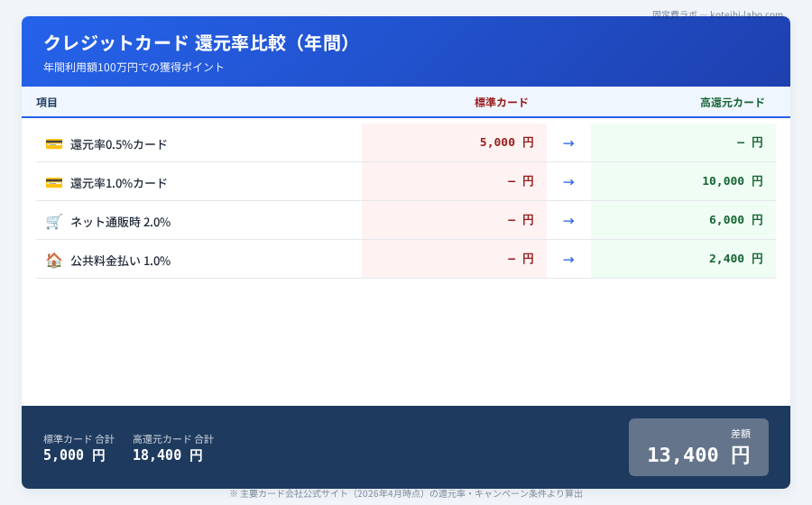Click the 5,000 円 value in the 還元率0.5%カード row
Image resolution: width=812 pixels, height=505 pixels.
506,142
